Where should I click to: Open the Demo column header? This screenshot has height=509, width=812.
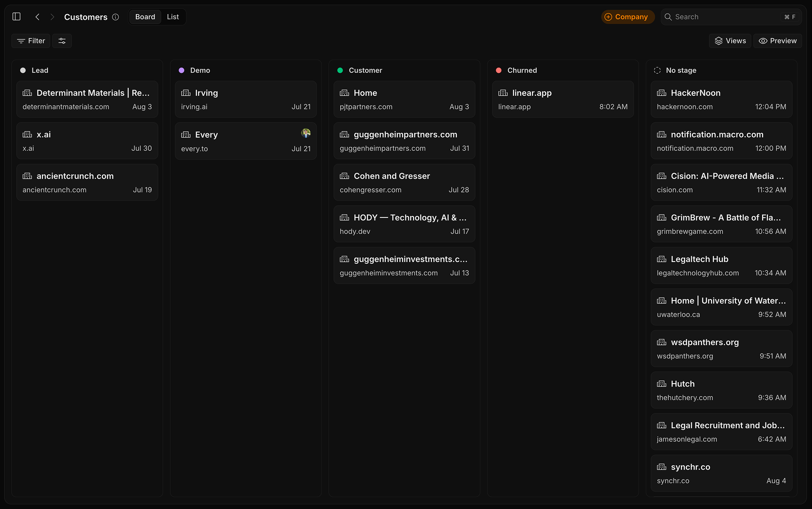pos(200,70)
